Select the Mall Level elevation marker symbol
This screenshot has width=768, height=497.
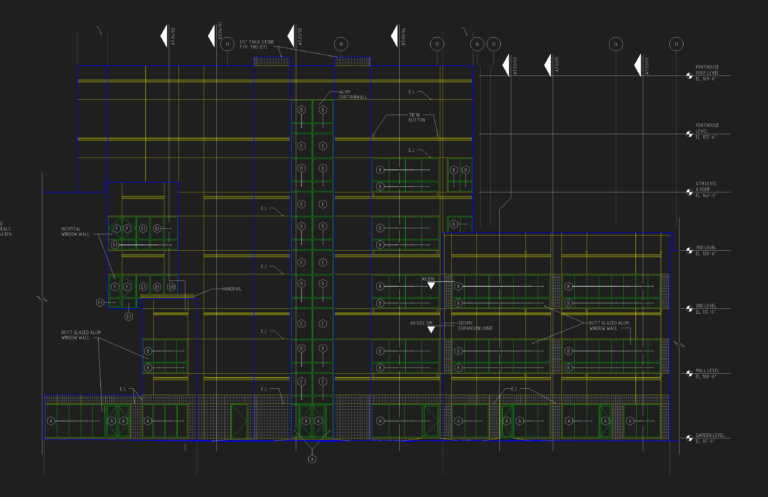[x=689, y=373]
